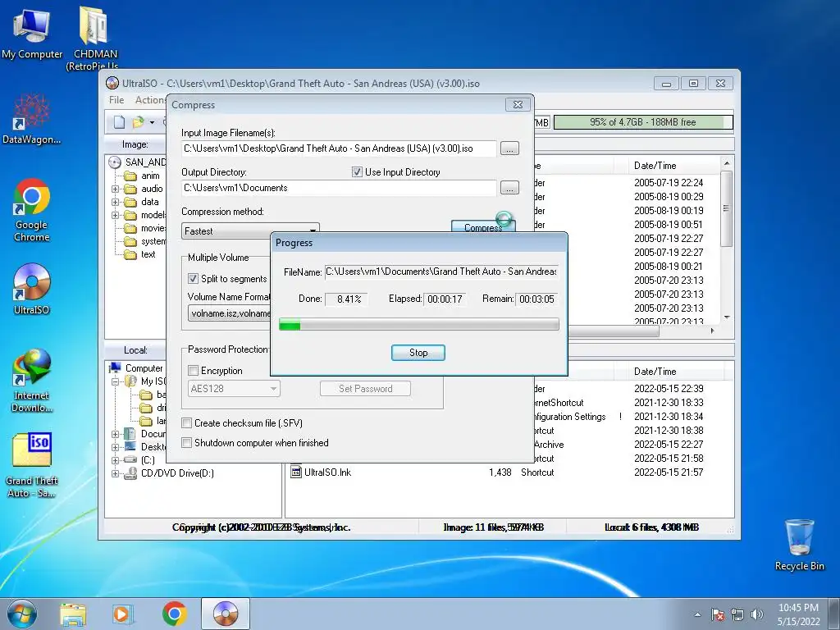Click the Windows Start button
The height and width of the screenshot is (630, 840).
tap(21, 614)
